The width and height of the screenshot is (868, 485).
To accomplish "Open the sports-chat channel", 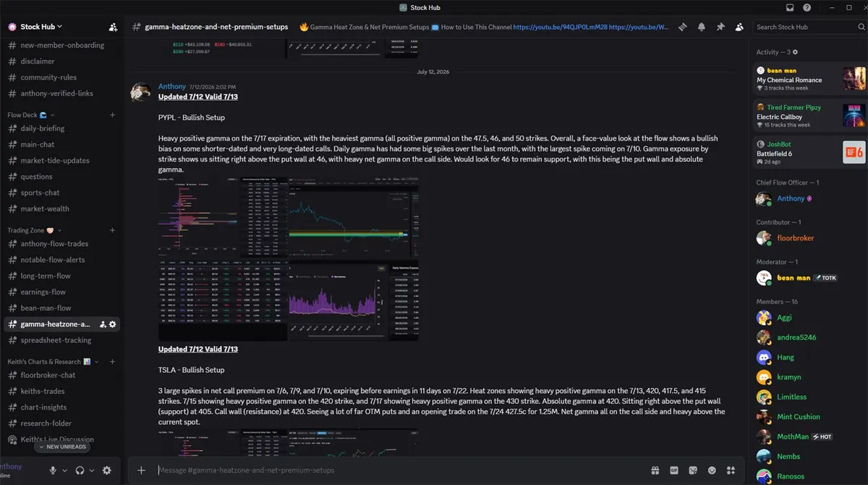I will 62,193.
